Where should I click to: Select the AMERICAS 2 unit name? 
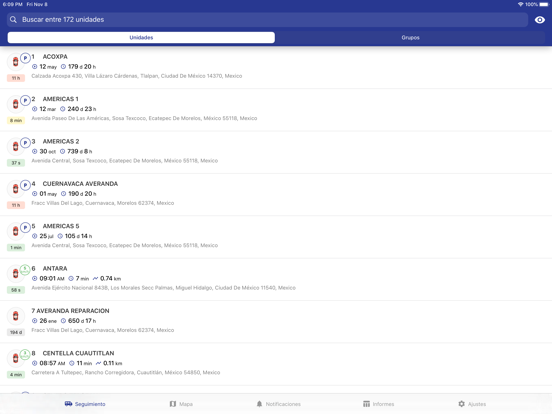coord(61,141)
